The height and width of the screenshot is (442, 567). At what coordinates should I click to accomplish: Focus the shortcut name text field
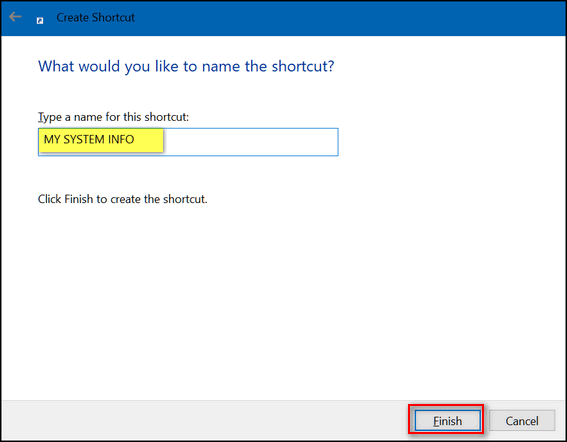[x=188, y=142]
